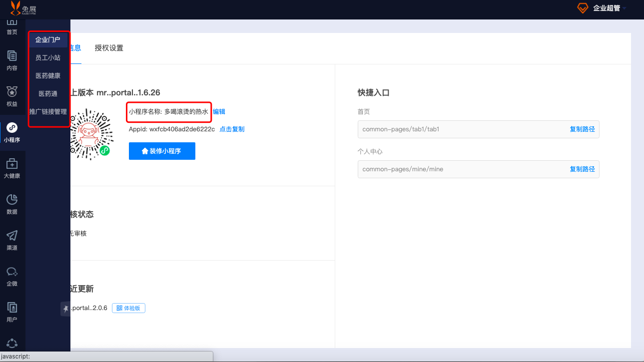Click the pin icon on submenu edge
The image size is (644, 362).
[65, 309]
